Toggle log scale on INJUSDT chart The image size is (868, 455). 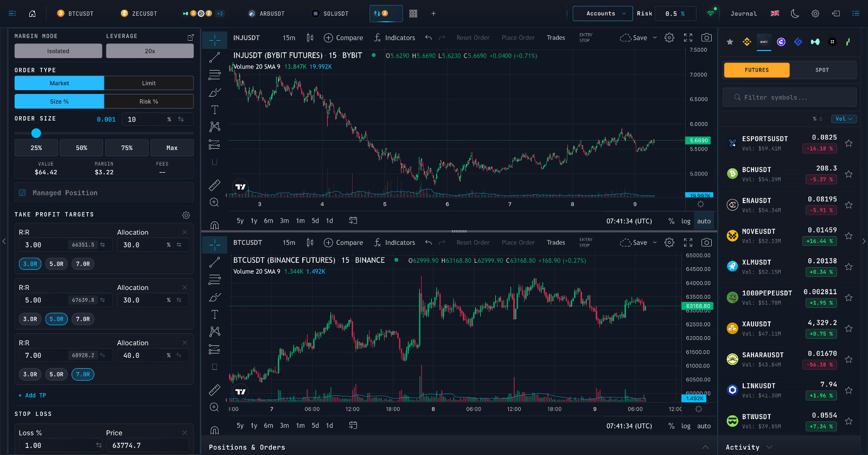tap(686, 221)
